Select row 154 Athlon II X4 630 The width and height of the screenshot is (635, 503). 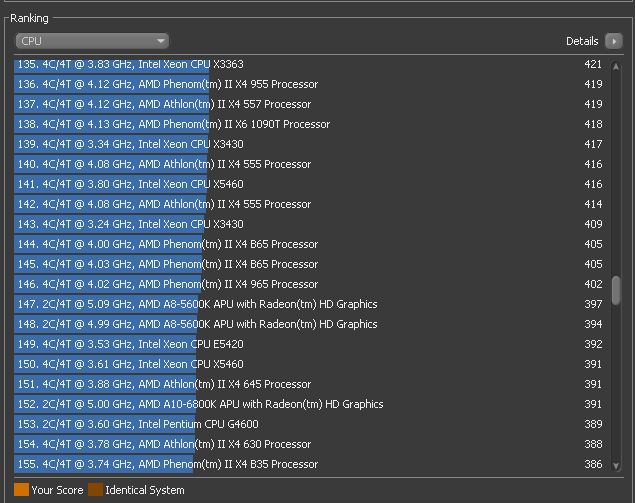tap(311, 444)
